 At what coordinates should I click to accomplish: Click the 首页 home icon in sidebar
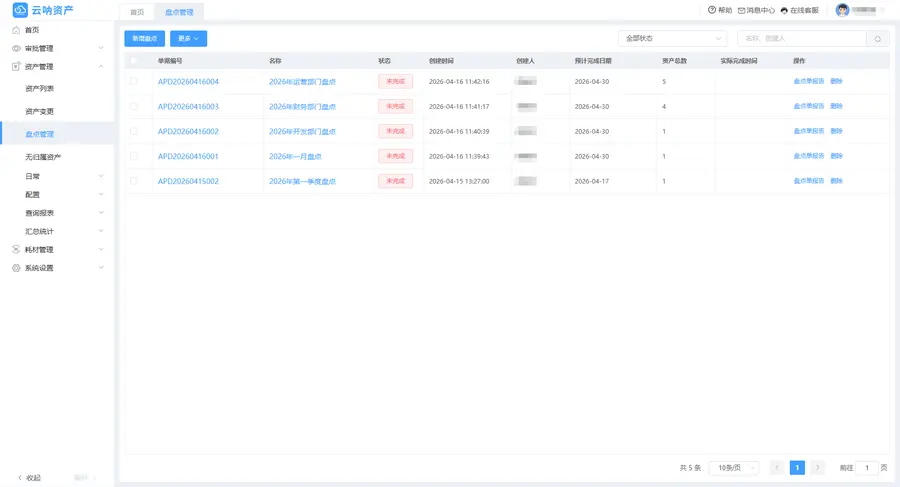coord(16,30)
